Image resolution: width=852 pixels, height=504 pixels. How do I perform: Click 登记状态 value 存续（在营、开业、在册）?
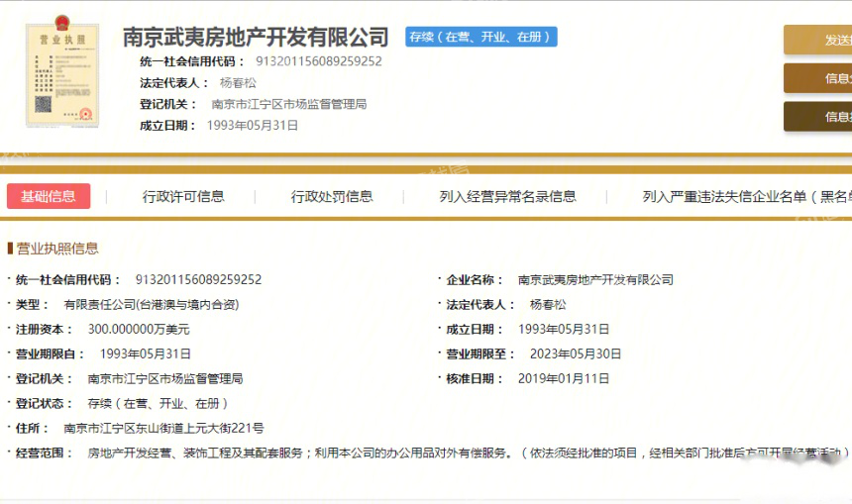(x=159, y=404)
